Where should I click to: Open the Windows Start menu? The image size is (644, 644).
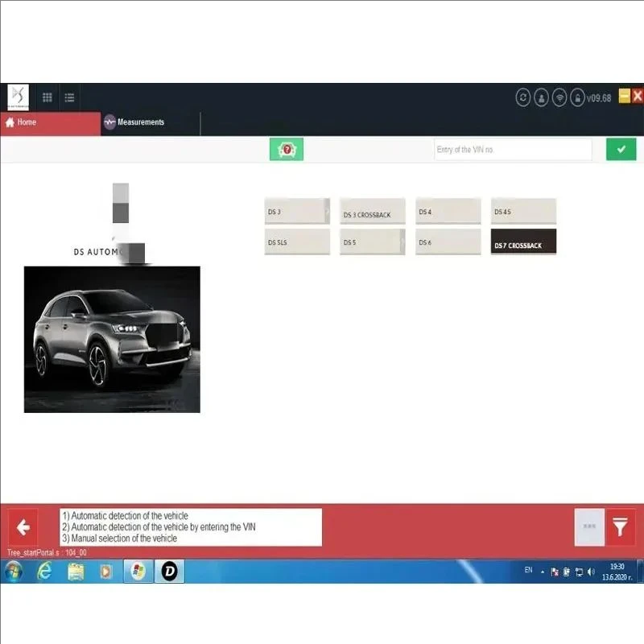tap(14, 571)
